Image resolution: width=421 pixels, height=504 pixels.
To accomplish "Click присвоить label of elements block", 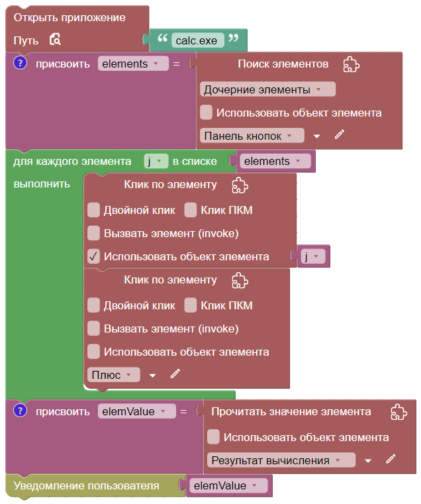I will click(63, 64).
